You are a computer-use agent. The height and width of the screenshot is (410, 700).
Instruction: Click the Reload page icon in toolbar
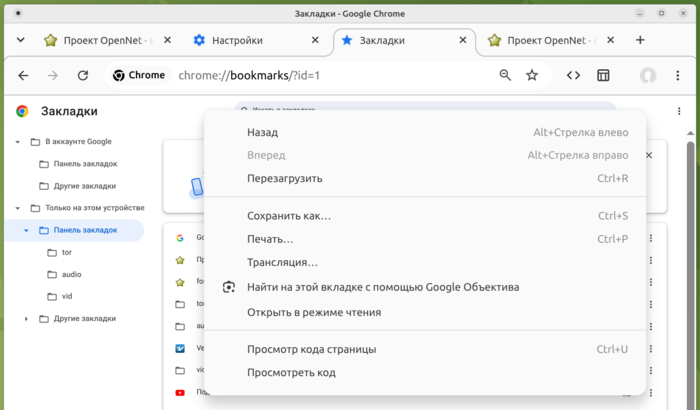point(83,75)
